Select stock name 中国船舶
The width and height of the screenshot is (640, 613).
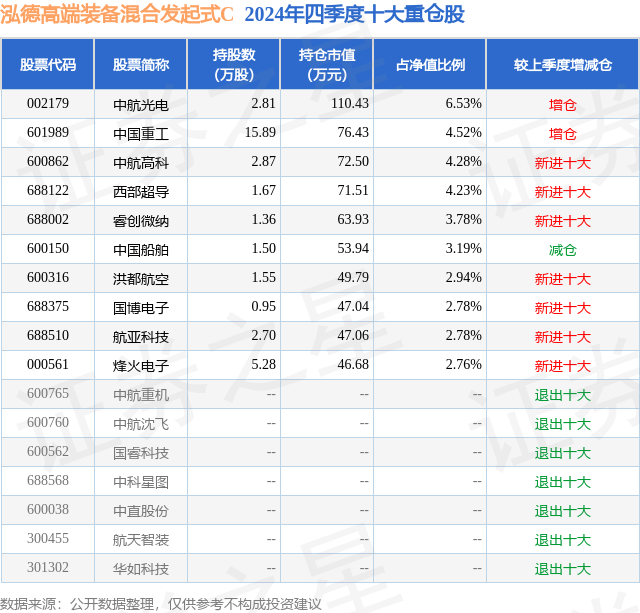pyautogui.click(x=141, y=250)
